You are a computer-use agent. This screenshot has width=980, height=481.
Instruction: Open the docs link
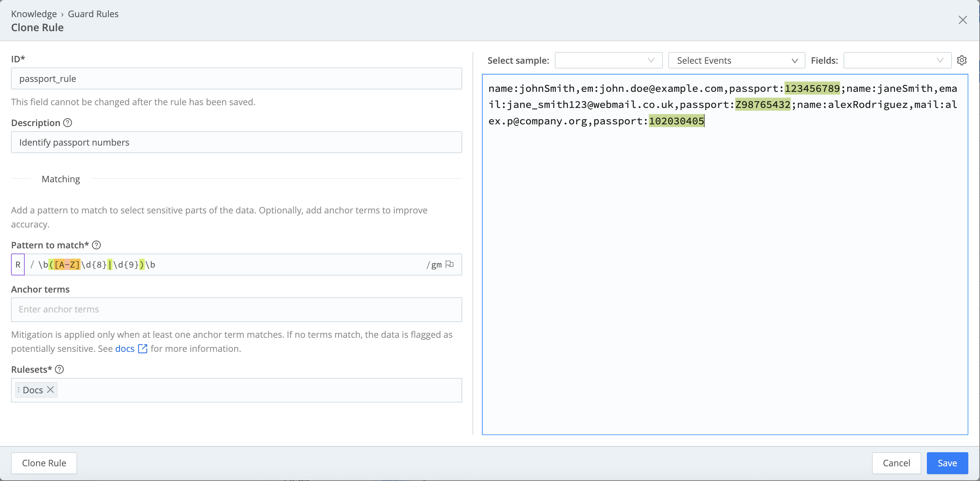point(125,349)
